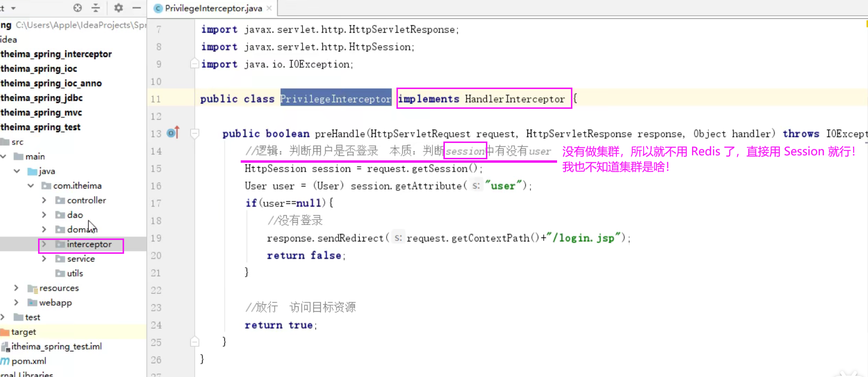868x377 pixels.
Task: Select the PrivilegeInterceptor.java editor tab
Action: click(x=213, y=8)
